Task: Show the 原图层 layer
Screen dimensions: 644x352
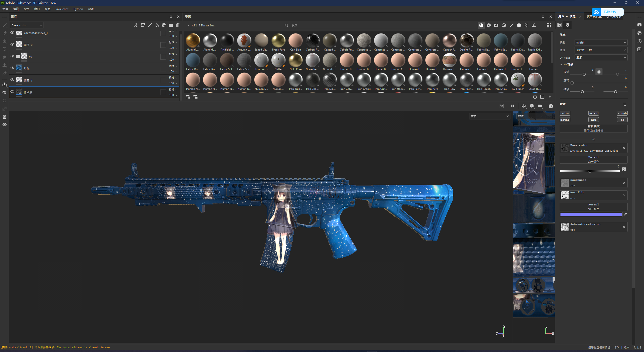Action: point(12,92)
